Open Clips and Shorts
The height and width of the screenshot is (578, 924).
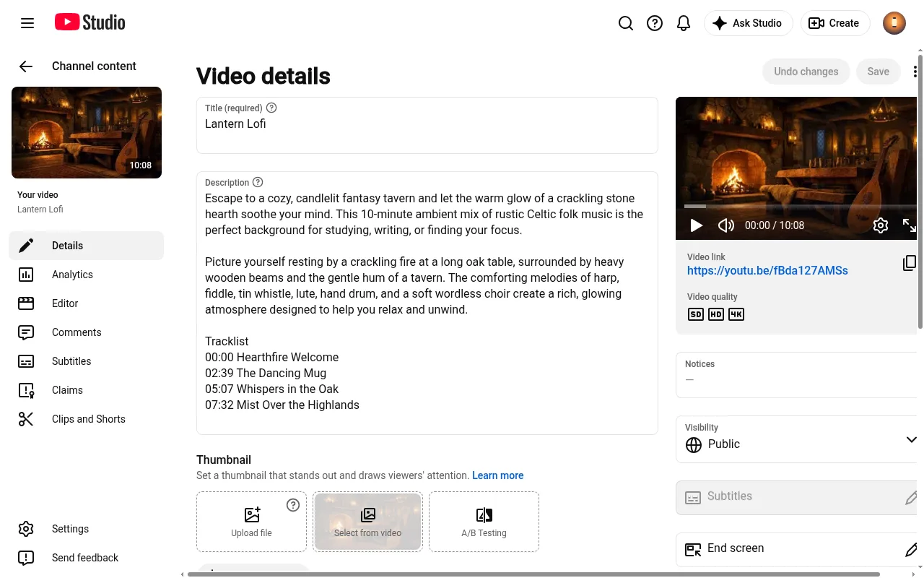pyautogui.click(x=87, y=419)
